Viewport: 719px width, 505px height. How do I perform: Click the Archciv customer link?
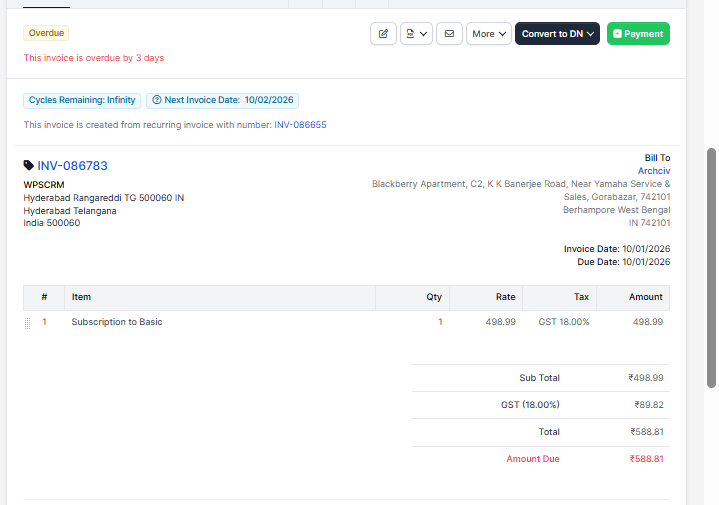(x=654, y=171)
